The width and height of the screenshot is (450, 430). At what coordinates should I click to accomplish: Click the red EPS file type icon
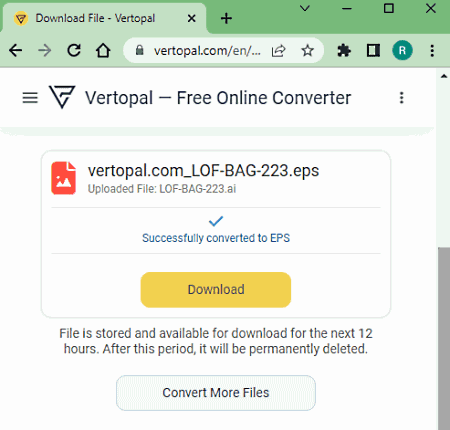click(63, 178)
